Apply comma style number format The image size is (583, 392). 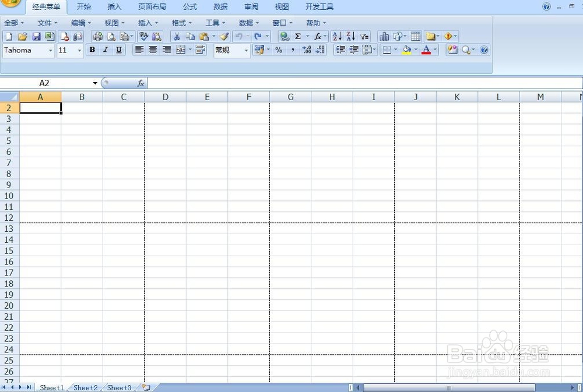[293, 50]
